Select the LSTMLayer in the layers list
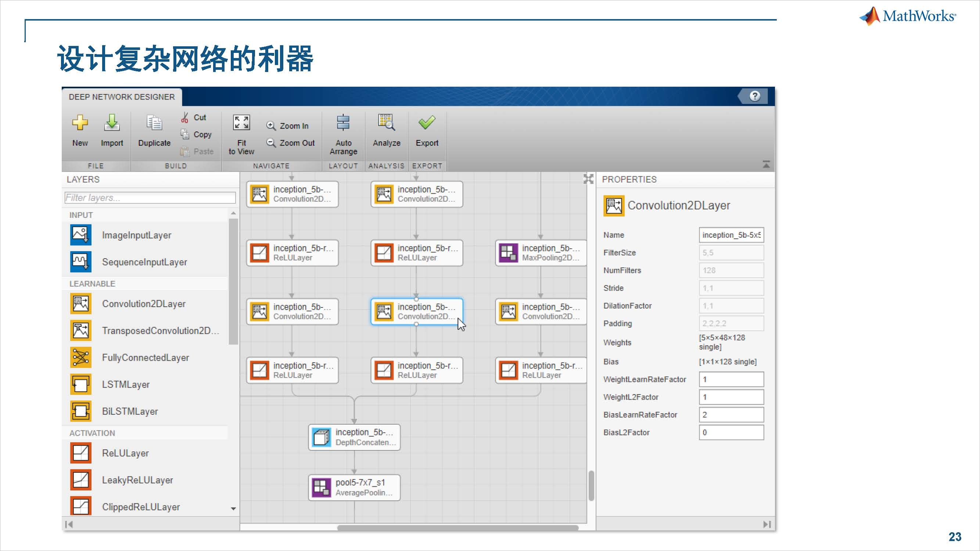This screenshot has height=551, width=980. point(126,385)
